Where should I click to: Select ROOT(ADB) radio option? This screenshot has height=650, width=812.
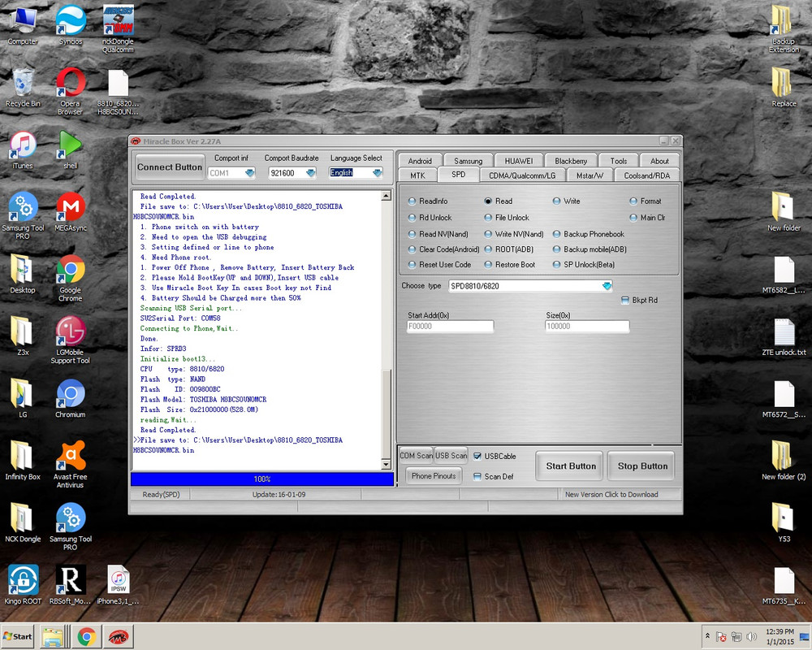click(x=488, y=249)
